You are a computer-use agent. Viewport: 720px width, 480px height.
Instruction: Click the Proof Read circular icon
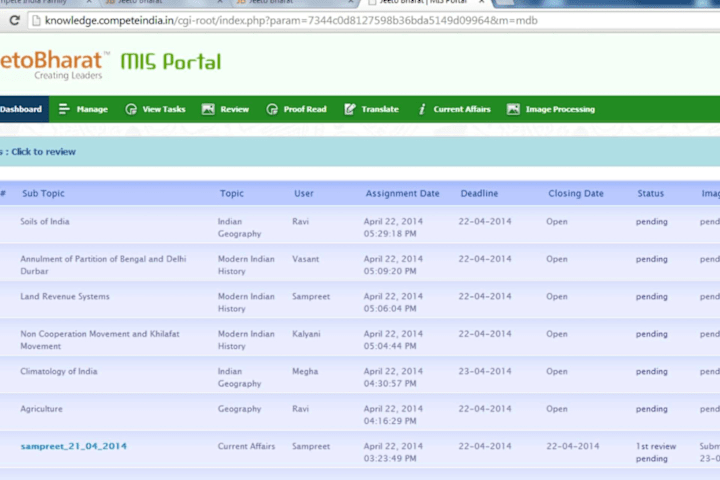272,109
